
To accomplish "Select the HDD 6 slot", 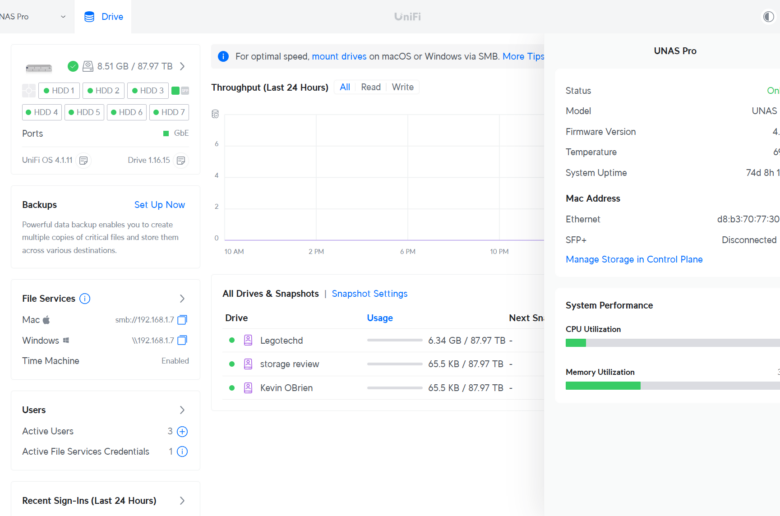I will click(126, 112).
